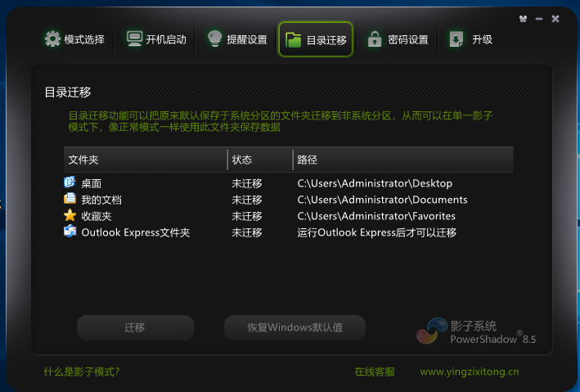Click the padlock icon for 密码设置
The width and height of the screenshot is (580, 392).
tap(375, 38)
